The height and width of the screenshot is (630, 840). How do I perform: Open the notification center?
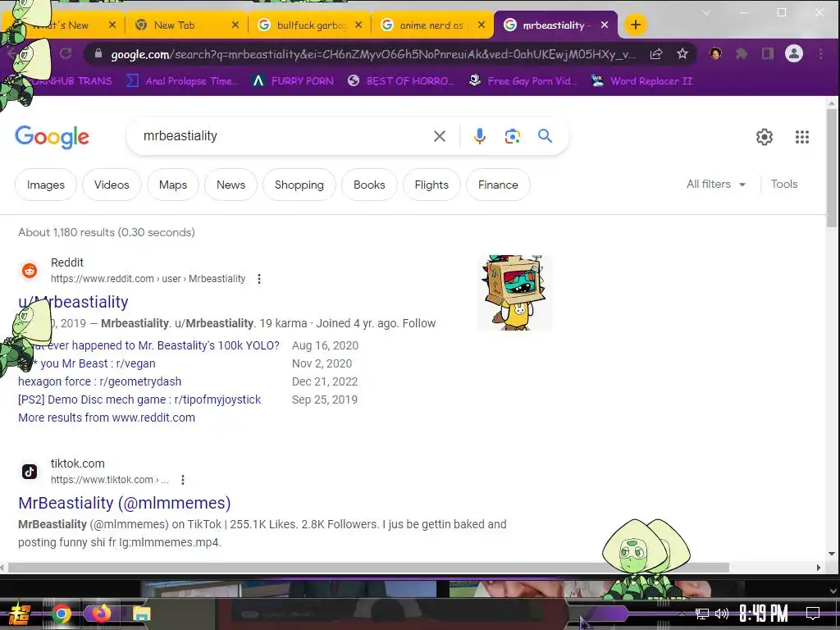pyautogui.click(x=813, y=614)
